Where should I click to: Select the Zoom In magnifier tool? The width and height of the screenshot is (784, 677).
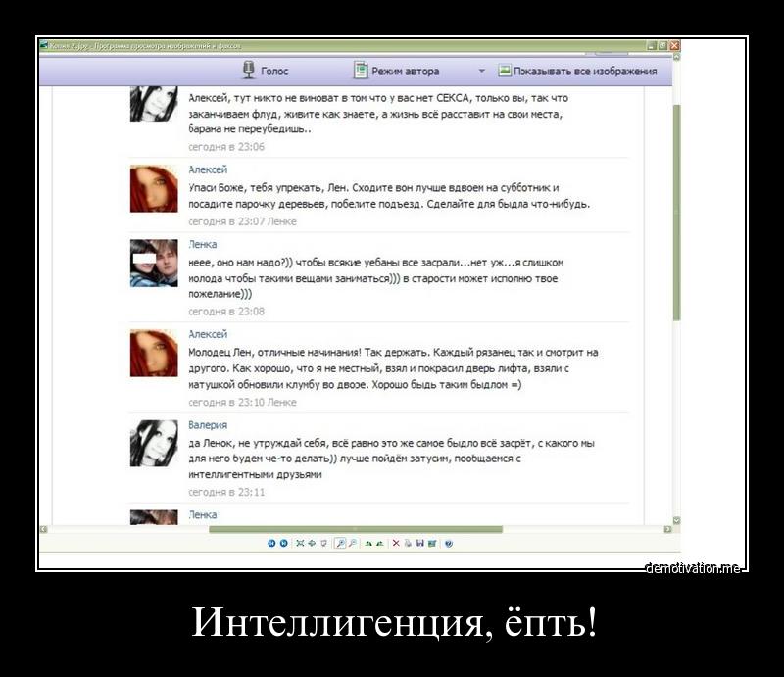pos(340,543)
